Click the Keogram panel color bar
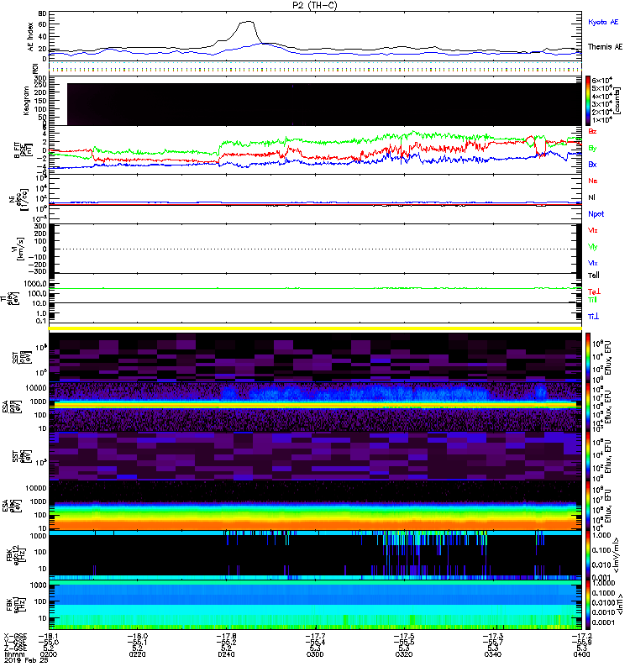The height and width of the screenshot is (672, 630). click(589, 100)
